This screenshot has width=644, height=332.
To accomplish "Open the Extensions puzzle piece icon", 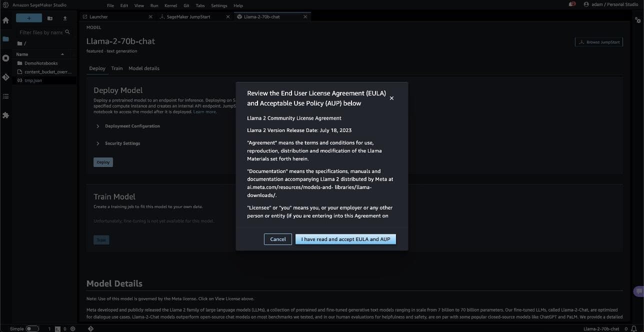I will coord(6,115).
